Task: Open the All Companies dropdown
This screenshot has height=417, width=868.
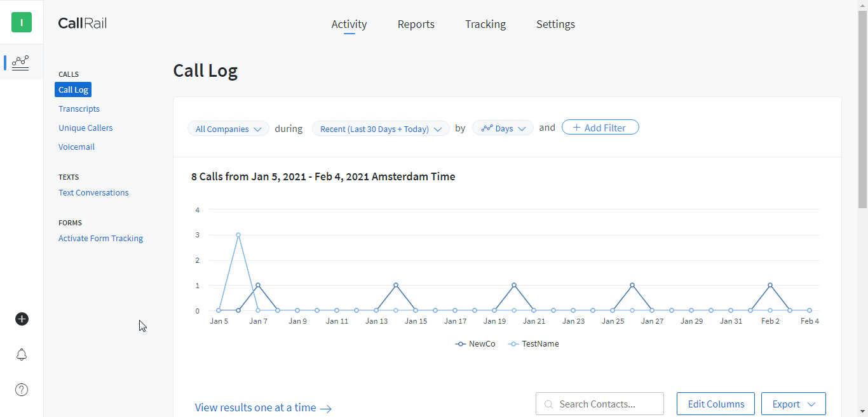Action: click(228, 129)
